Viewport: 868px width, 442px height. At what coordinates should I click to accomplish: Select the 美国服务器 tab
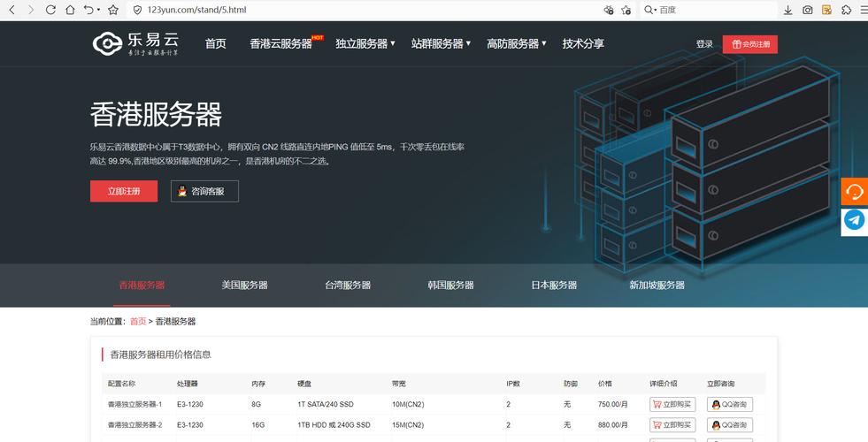point(245,286)
